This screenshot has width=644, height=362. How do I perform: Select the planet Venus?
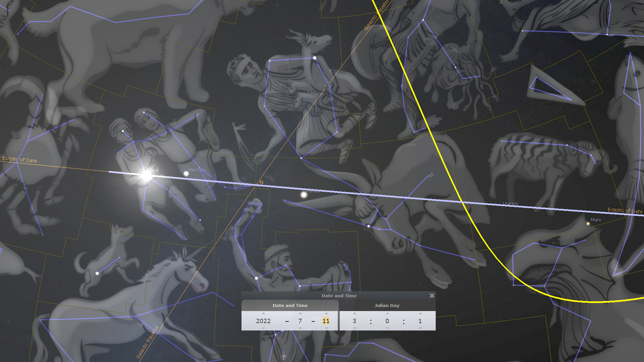[304, 194]
